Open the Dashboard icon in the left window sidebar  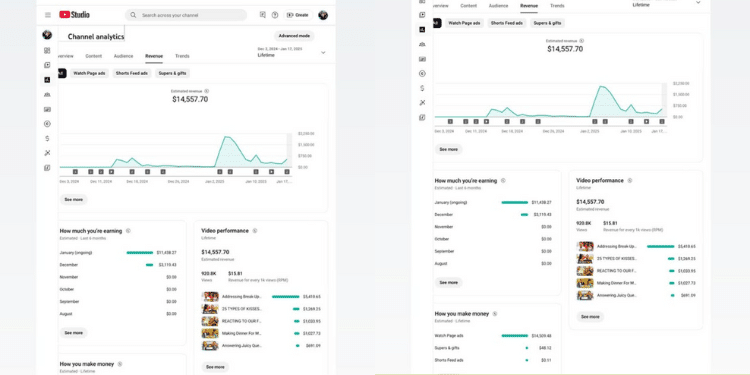[47, 50]
